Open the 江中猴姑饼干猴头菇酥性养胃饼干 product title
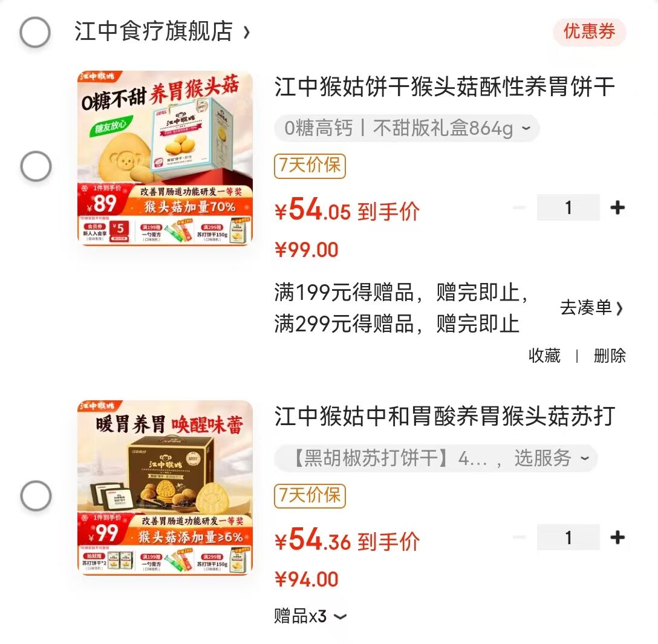658x644 pixels. pyautogui.click(x=445, y=87)
